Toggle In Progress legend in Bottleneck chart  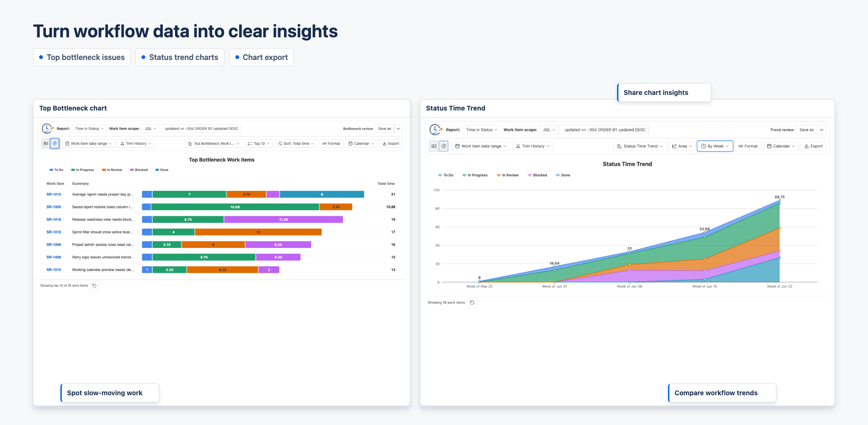point(83,170)
